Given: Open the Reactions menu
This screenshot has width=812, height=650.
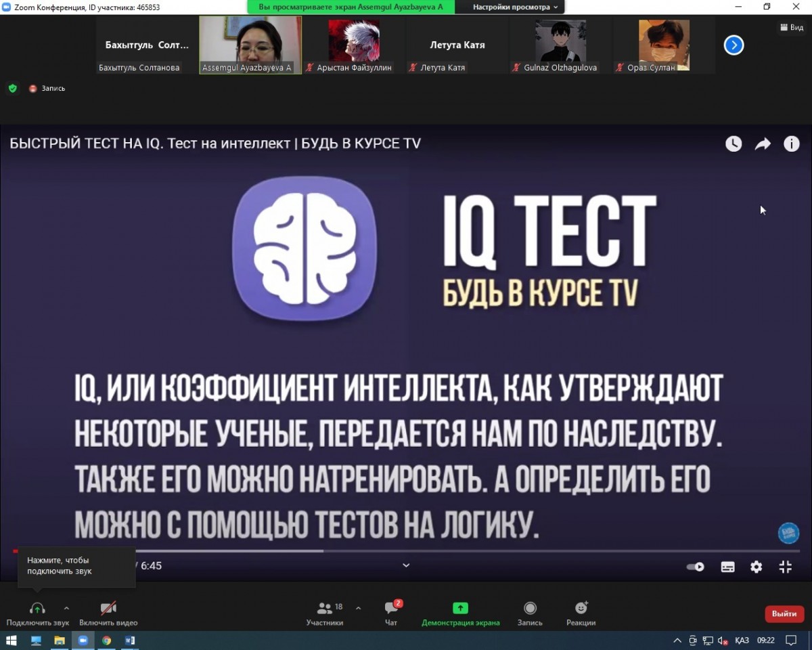Looking at the screenshot, I should click(581, 612).
